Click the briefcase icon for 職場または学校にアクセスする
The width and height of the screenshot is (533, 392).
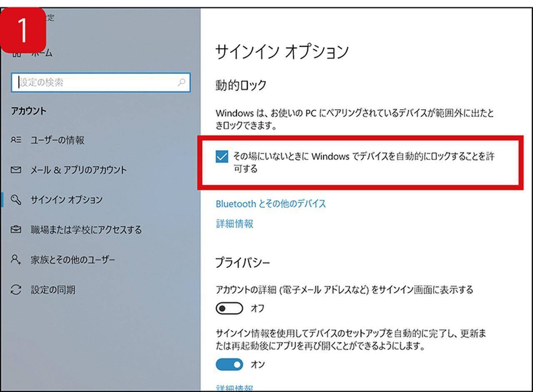(16, 230)
